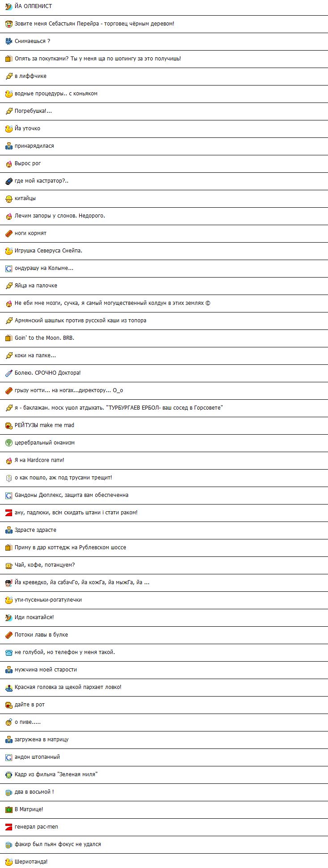This screenshot has width=328, height=868.
Task: Select the status "Зовите меня Себастьян Перейра"
Action: [x=164, y=24]
